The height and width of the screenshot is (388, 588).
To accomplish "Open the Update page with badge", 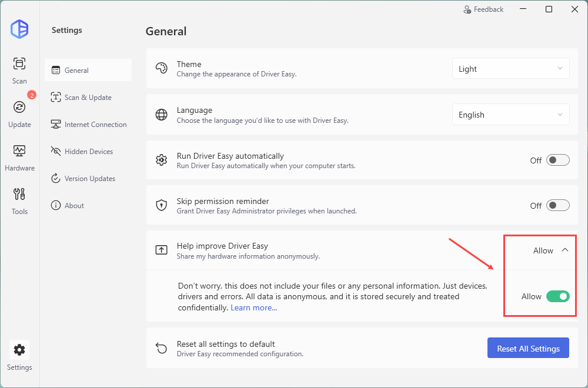I will (x=19, y=107).
